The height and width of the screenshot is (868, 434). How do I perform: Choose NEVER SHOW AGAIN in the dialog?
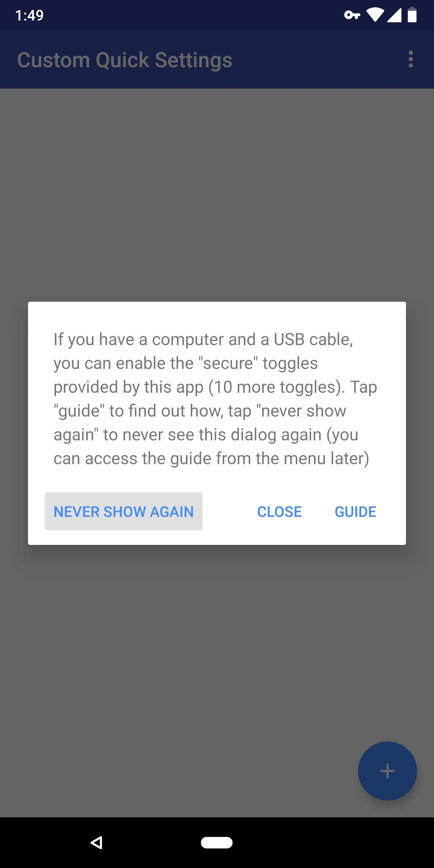click(124, 511)
